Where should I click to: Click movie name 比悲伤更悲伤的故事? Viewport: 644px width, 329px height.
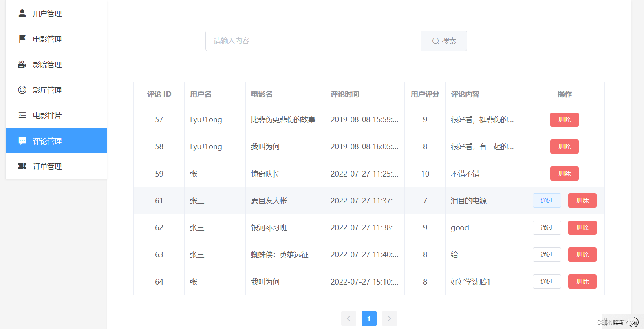(x=283, y=119)
